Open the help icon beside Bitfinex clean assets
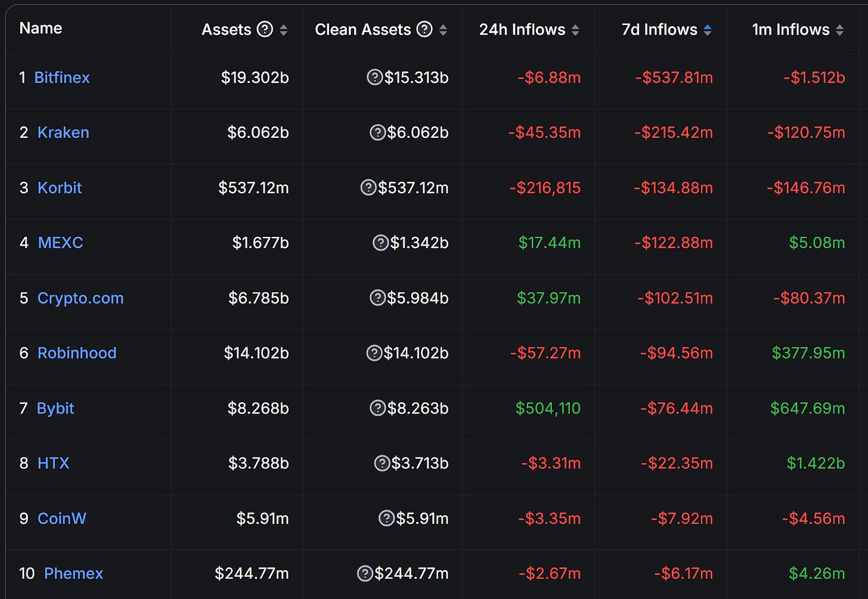Viewport: 868px width, 599px height. click(x=374, y=77)
